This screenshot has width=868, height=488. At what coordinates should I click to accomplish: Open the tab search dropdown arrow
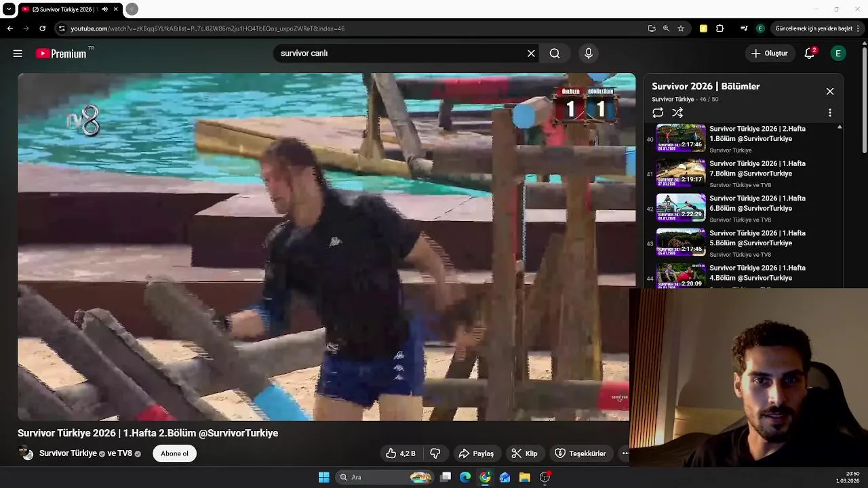(x=9, y=9)
